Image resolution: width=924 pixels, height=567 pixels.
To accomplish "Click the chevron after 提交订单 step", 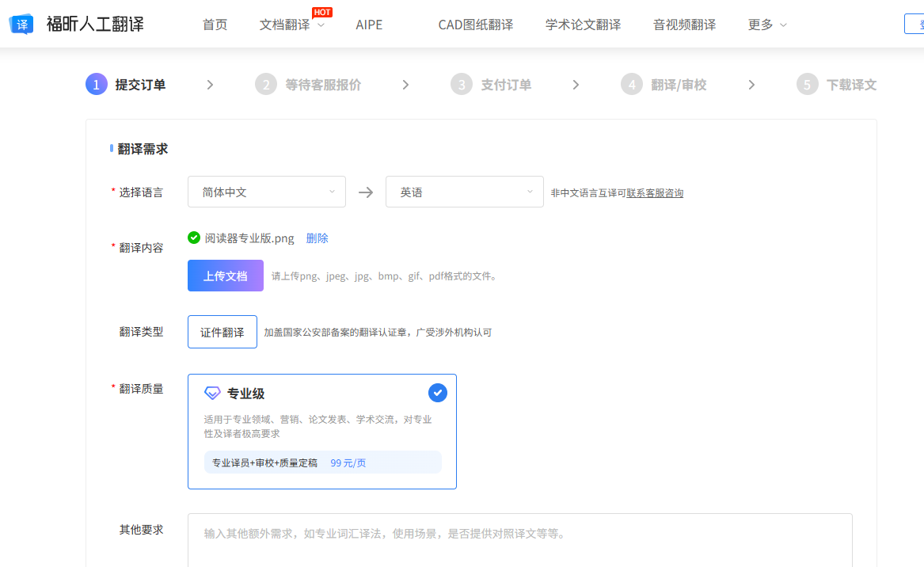I will [x=210, y=85].
